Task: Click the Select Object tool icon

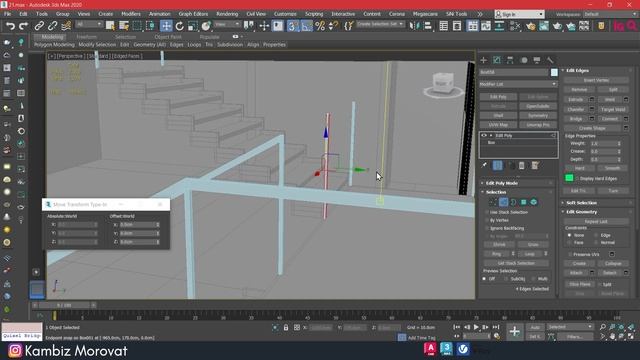Action: tap(110, 26)
